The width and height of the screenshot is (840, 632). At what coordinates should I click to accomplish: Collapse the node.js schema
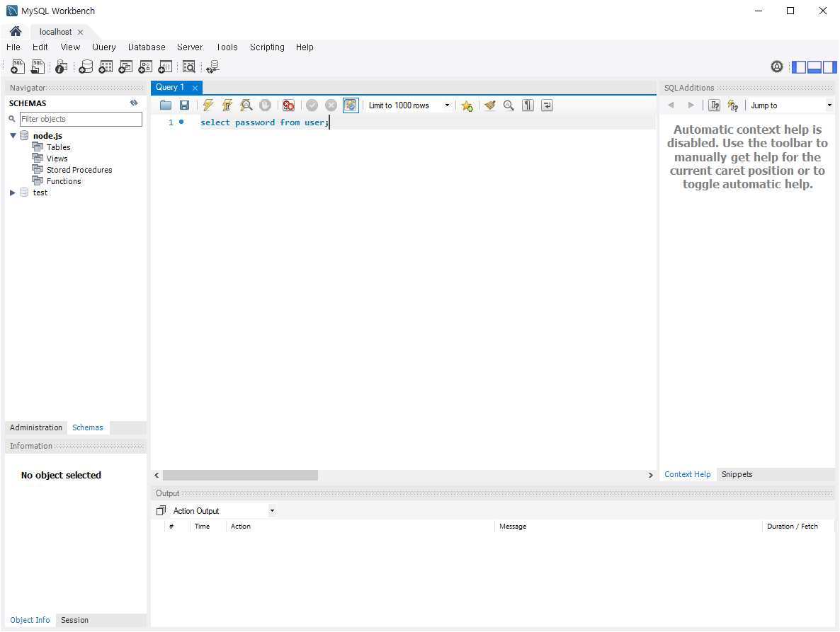pos(13,135)
